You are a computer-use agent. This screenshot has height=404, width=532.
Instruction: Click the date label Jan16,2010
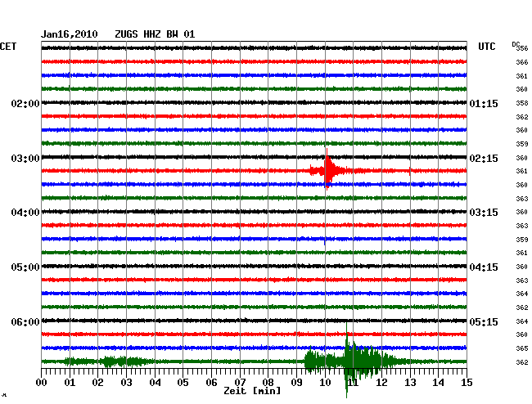70,34
